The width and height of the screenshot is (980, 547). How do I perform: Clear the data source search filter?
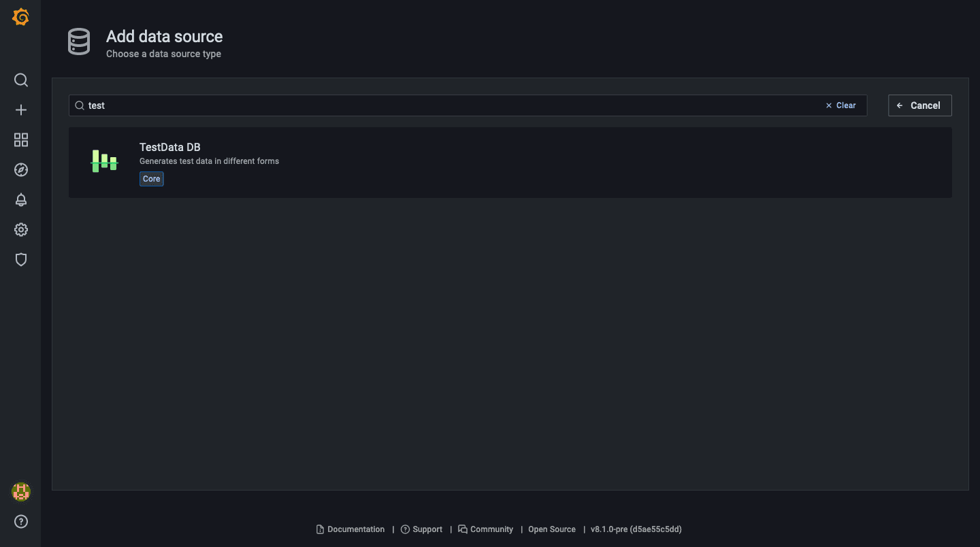(x=840, y=105)
